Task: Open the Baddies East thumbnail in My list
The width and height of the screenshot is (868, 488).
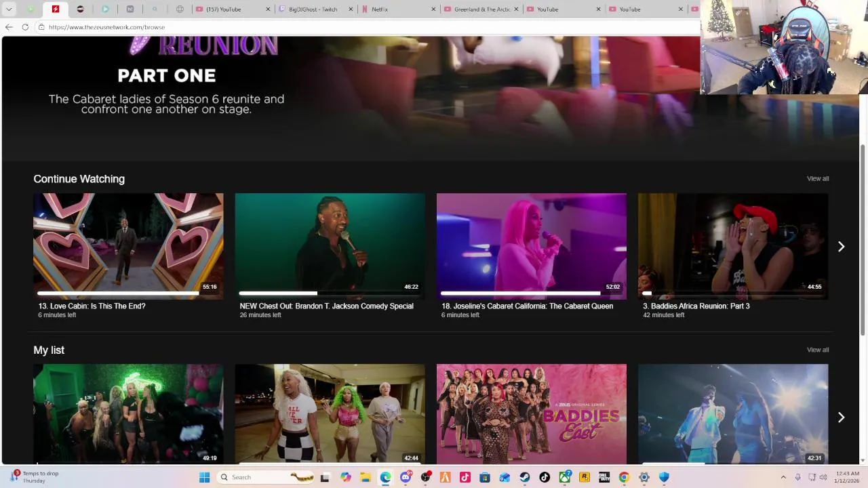Action: 532,414
